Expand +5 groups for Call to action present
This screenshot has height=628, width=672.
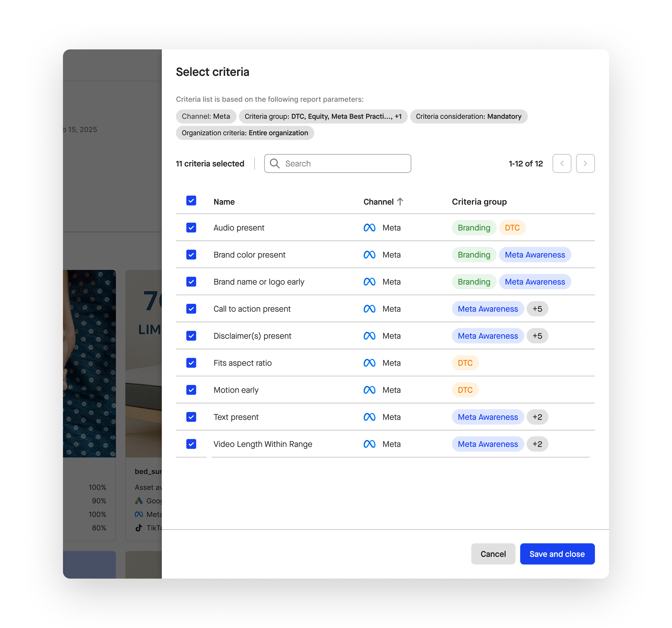tap(537, 309)
